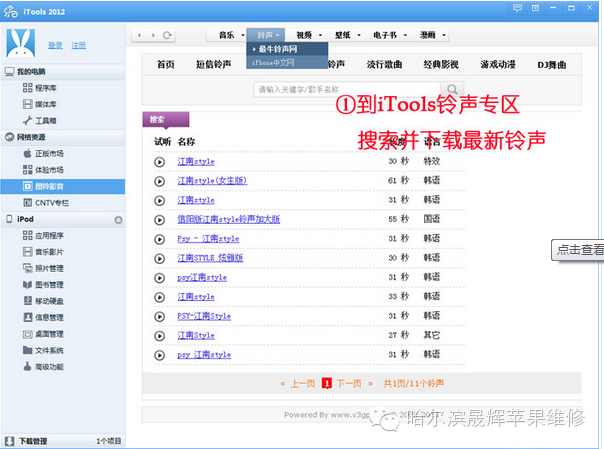The height and width of the screenshot is (449, 604).
Task: Preview first 江南style 30秒 ringtone
Action: (x=159, y=162)
